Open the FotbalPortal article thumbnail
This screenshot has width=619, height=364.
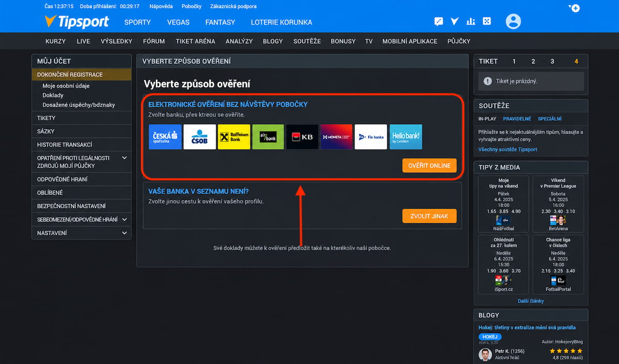coord(558,280)
